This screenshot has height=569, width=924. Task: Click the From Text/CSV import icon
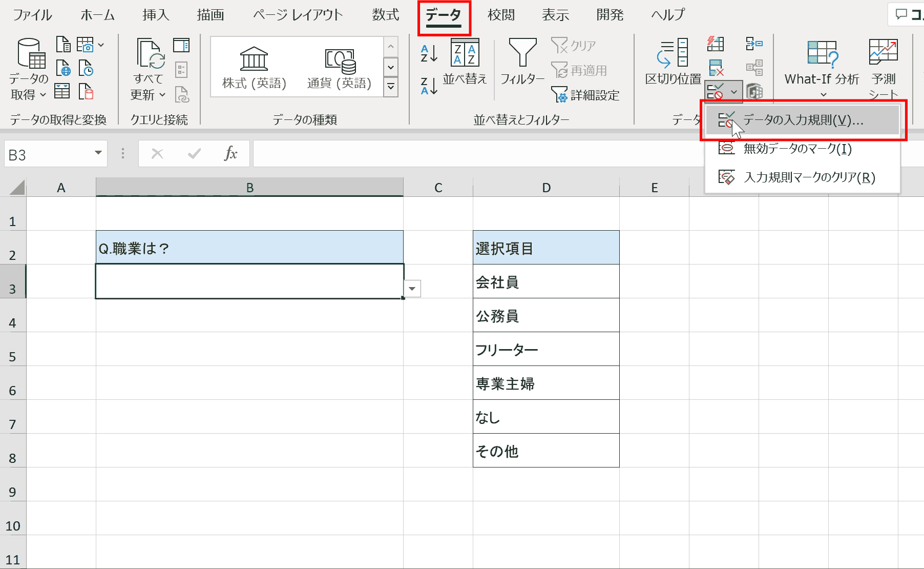tap(63, 45)
